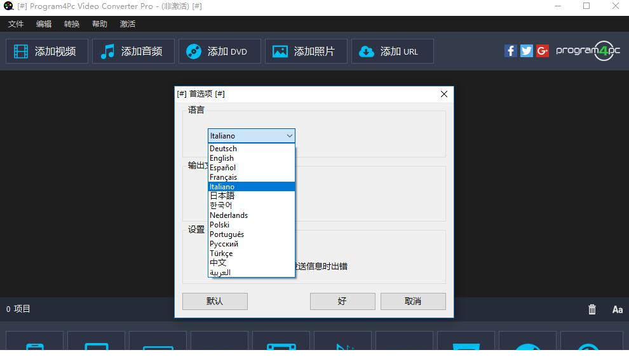Click the 好 OK button
The image size is (629, 364).
342,301
